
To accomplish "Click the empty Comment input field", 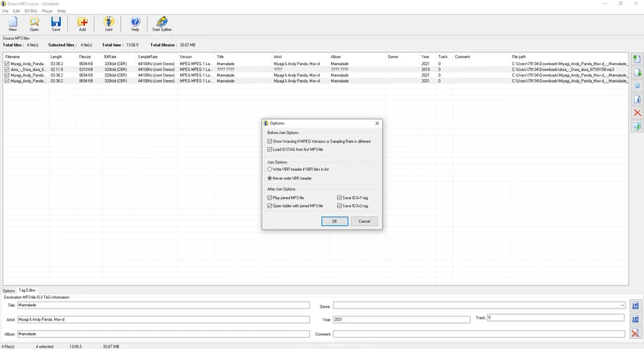I will 479,335.
